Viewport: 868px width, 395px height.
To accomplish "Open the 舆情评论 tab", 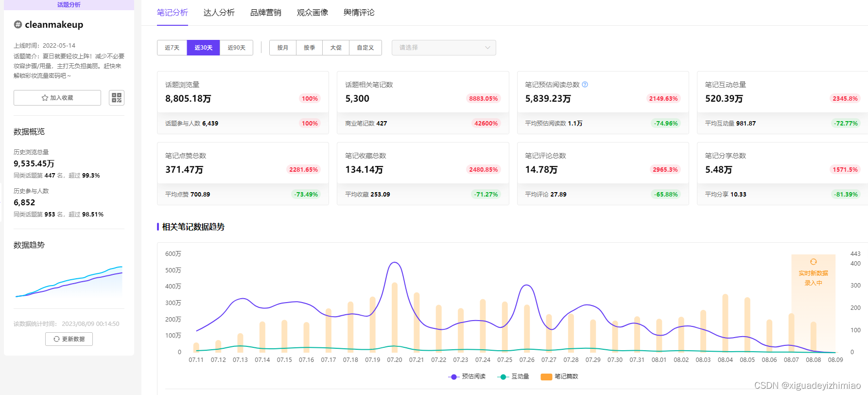I will click(359, 13).
